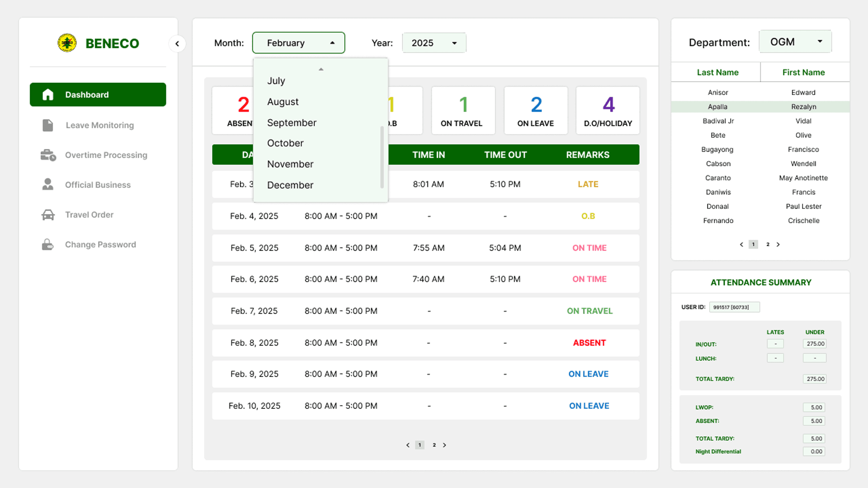
Task: Click the Leave Monitoring document icon
Action: coord(48,125)
